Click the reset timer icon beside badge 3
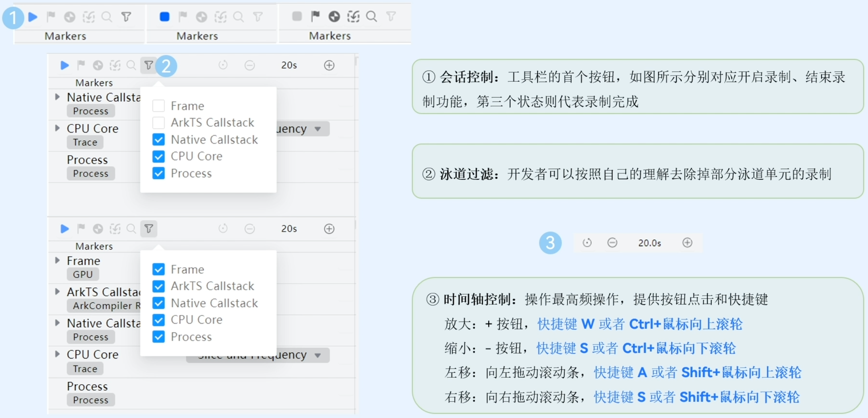The height and width of the screenshot is (418, 868). click(x=587, y=243)
